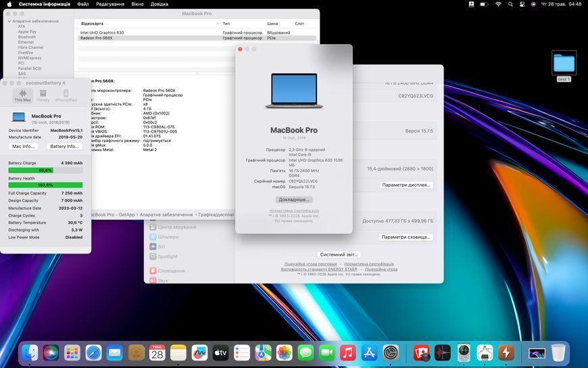Open the Apple menu

coord(9,4)
